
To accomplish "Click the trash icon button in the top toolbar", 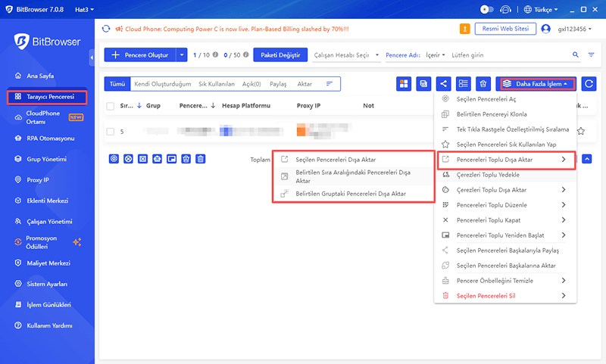I will coord(483,83).
